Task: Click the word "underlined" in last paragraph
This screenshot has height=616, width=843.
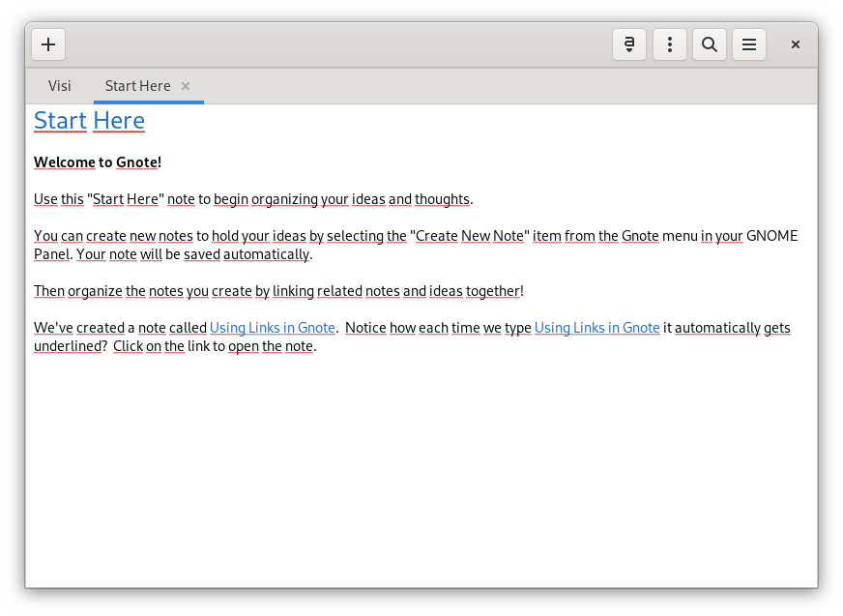Action: point(68,346)
